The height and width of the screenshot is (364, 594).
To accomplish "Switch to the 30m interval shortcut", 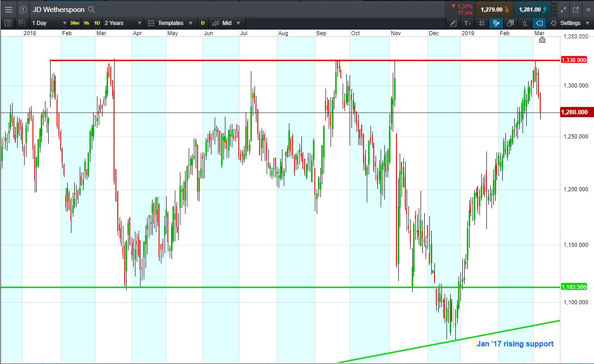I will tap(75, 23).
